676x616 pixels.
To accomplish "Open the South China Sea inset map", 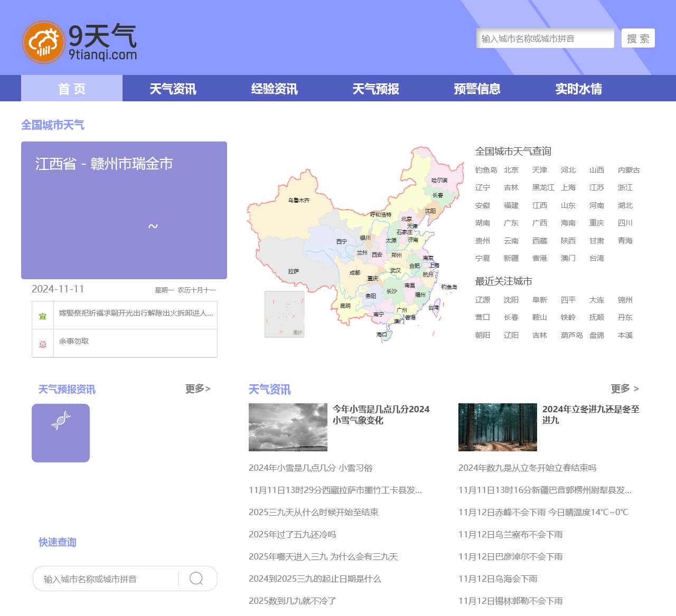I will pos(284,314).
